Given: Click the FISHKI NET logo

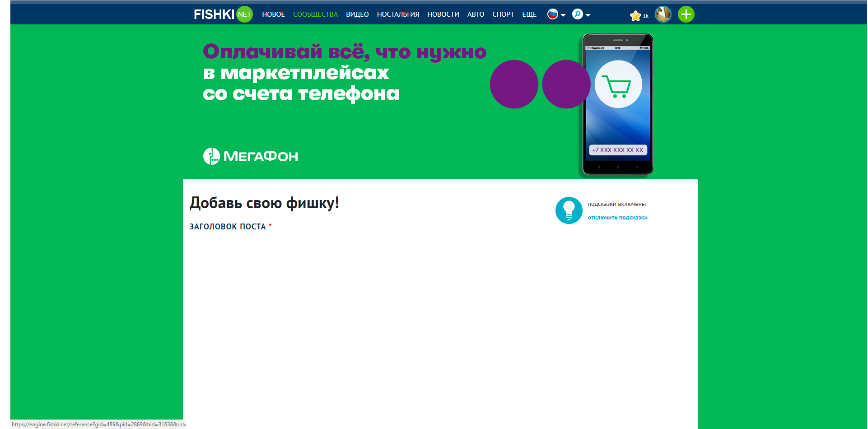Looking at the screenshot, I should (x=223, y=14).
